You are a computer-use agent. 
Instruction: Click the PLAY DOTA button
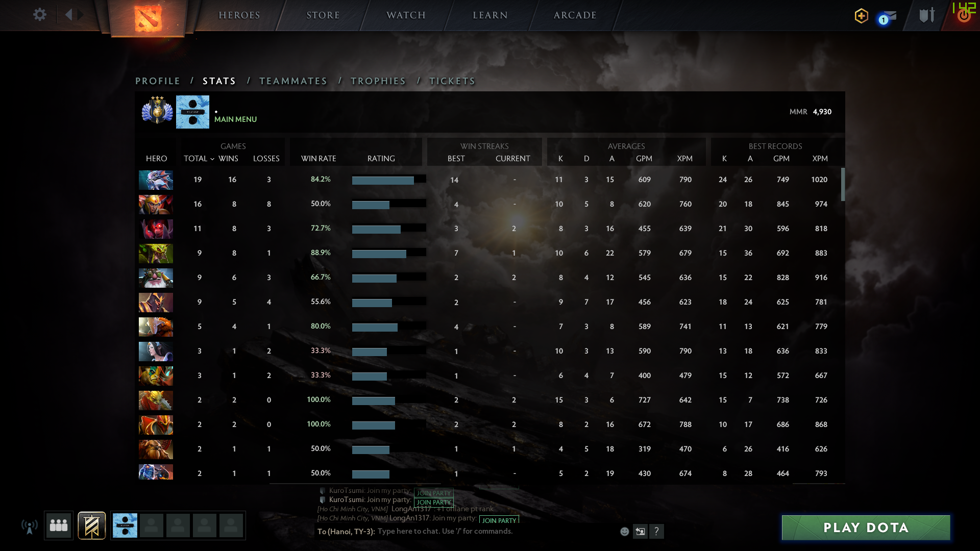(866, 528)
